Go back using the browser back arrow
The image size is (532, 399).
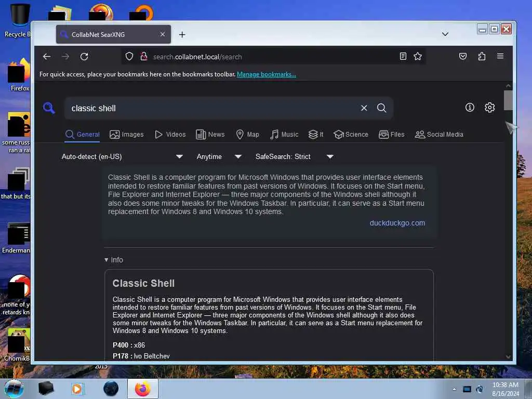[x=47, y=57]
